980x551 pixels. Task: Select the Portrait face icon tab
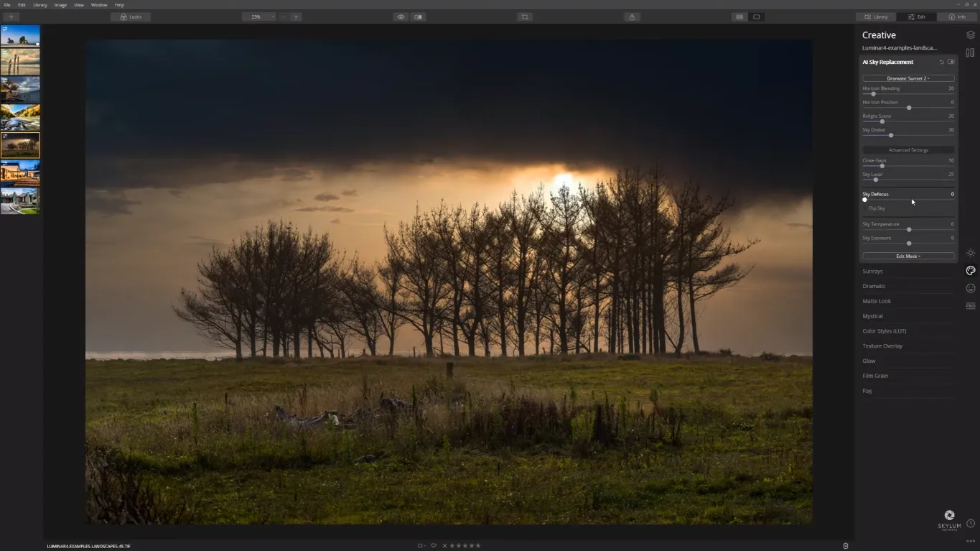pyautogui.click(x=970, y=288)
